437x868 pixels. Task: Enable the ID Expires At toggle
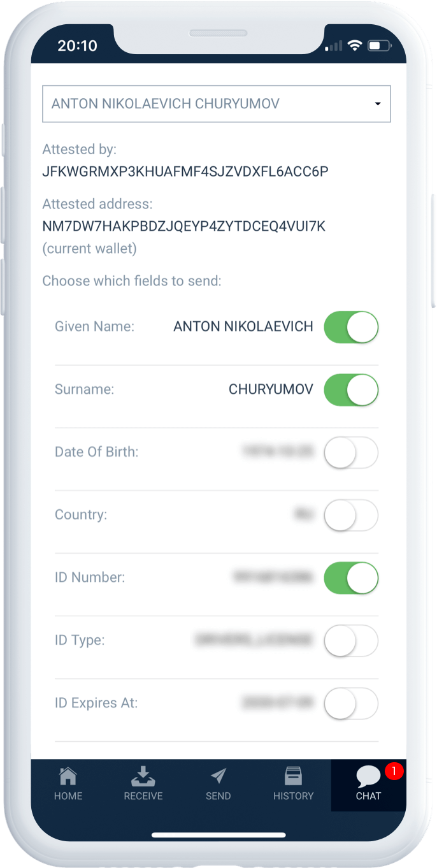(x=351, y=703)
